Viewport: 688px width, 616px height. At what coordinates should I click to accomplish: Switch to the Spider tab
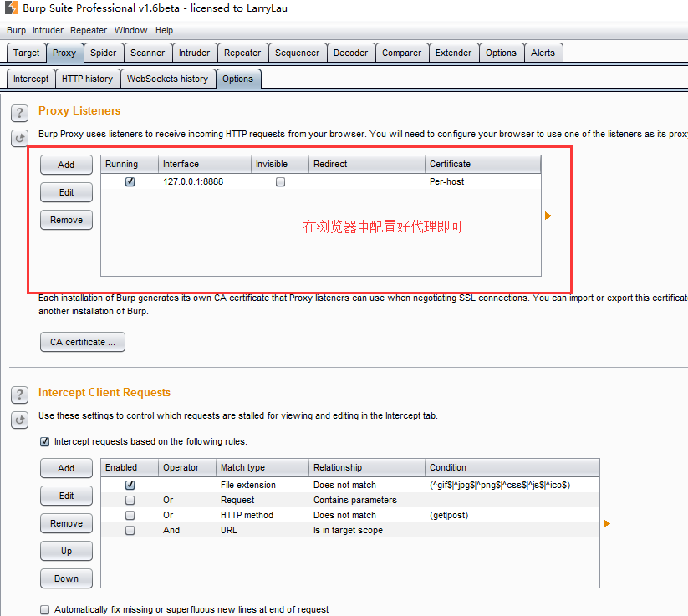(103, 53)
